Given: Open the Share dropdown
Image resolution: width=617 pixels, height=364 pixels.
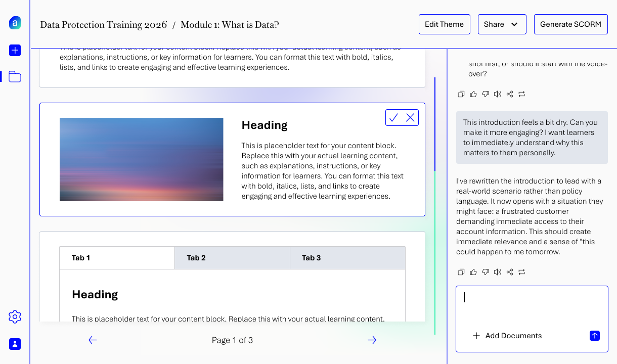Looking at the screenshot, I should [x=502, y=24].
